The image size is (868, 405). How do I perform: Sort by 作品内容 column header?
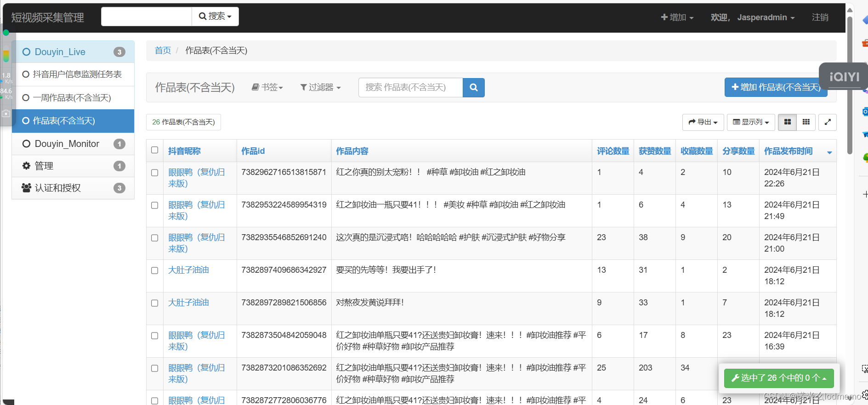pyautogui.click(x=352, y=151)
